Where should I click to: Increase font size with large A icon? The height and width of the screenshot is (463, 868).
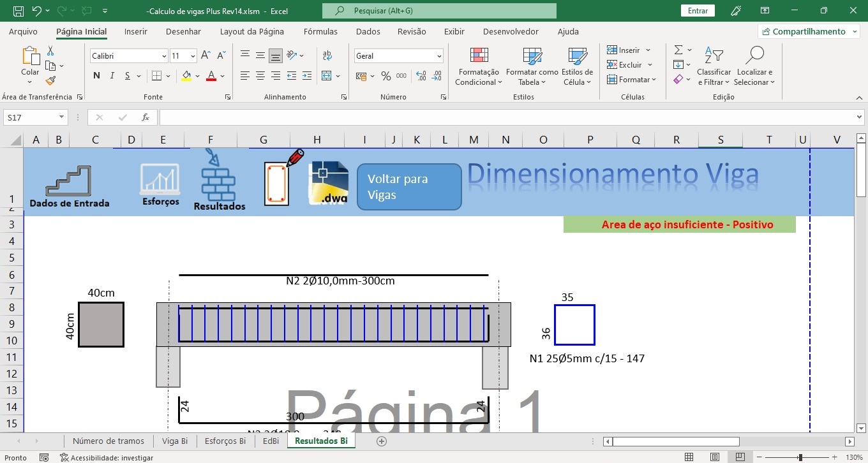pyautogui.click(x=206, y=56)
